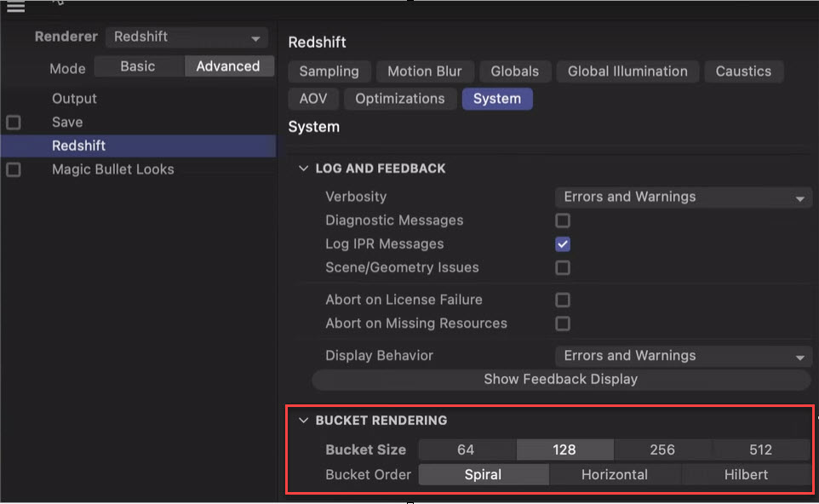819x504 pixels.
Task: Open the Display Behavior dropdown
Action: [683, 356]
